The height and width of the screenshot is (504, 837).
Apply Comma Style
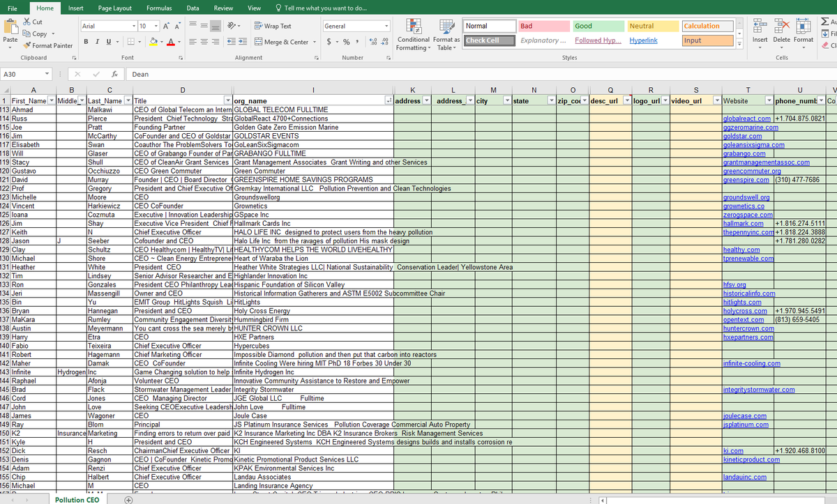(356, 42)
